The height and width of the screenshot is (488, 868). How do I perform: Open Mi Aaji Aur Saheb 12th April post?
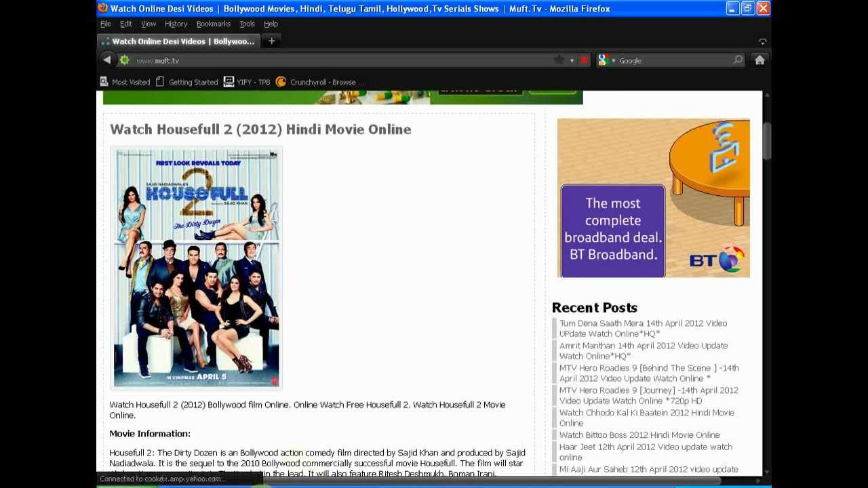(649, 469)
